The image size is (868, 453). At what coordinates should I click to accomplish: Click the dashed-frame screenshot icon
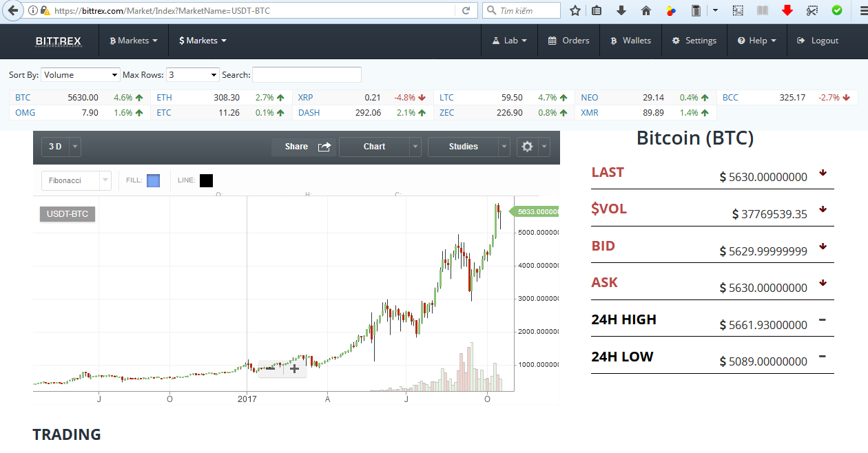(738, 10)
